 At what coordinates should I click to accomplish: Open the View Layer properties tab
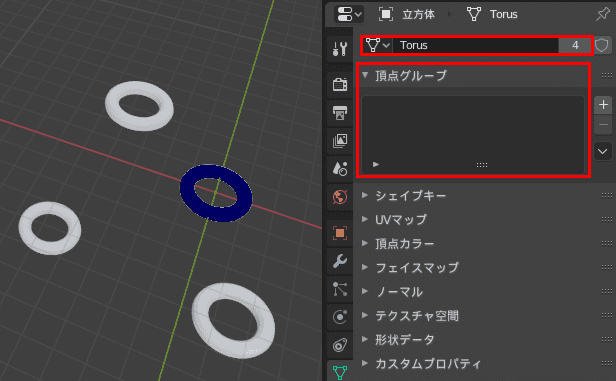(x=340, y=141)
